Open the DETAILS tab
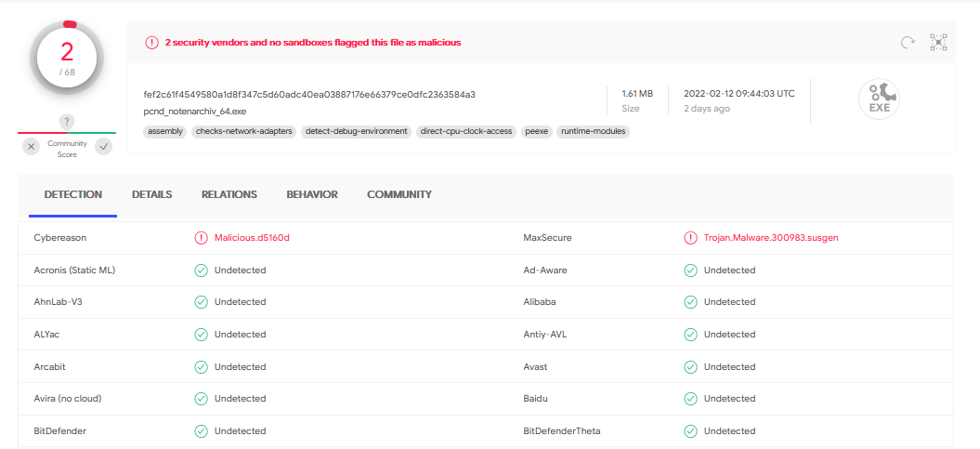The image size is (980, 449). click(151, 194)
